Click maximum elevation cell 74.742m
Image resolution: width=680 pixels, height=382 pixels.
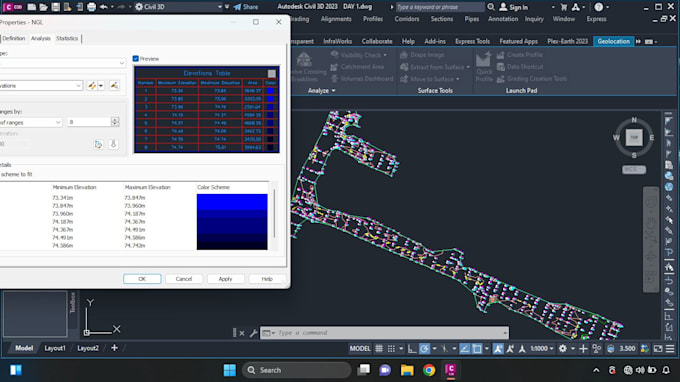coord(135,245)
